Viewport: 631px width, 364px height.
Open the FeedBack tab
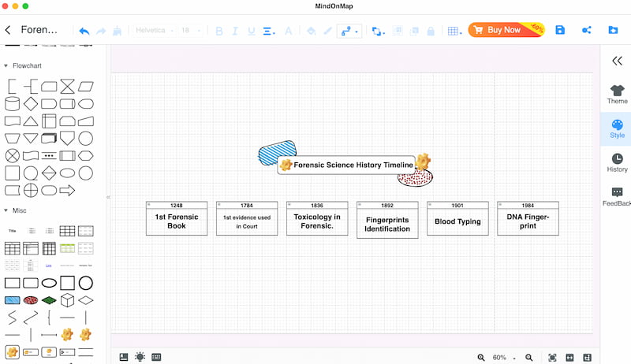pyautogui.click(x=617, y=197)
